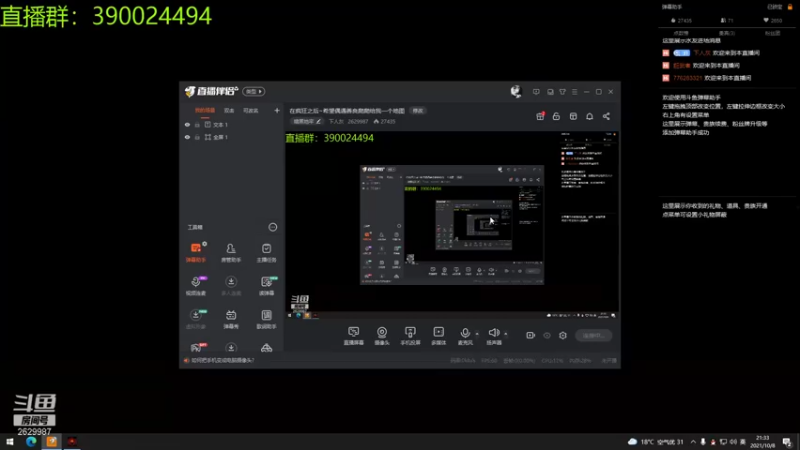Open the orange app icon in taskbar
Viewport: 800px width, 450px height.
point(52,442)
